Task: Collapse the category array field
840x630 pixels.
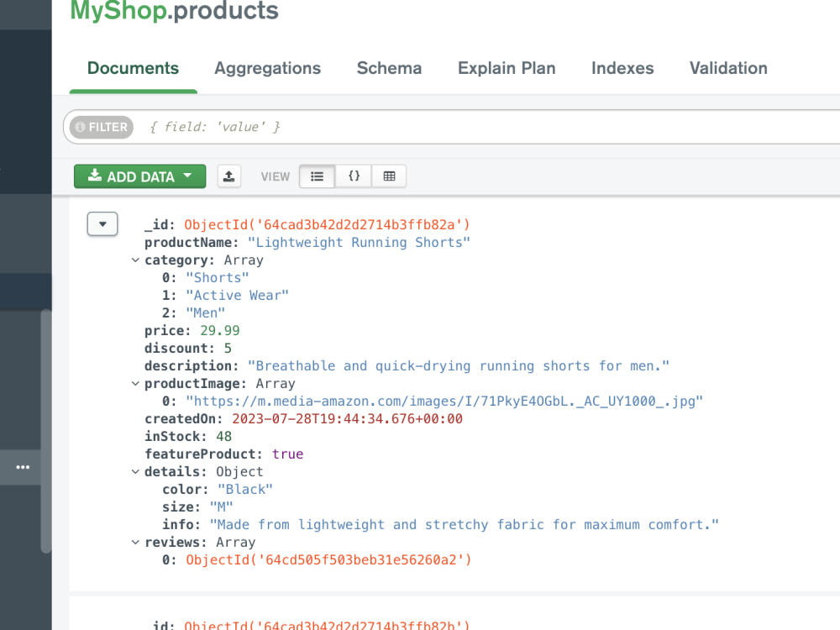Action: 135,260
